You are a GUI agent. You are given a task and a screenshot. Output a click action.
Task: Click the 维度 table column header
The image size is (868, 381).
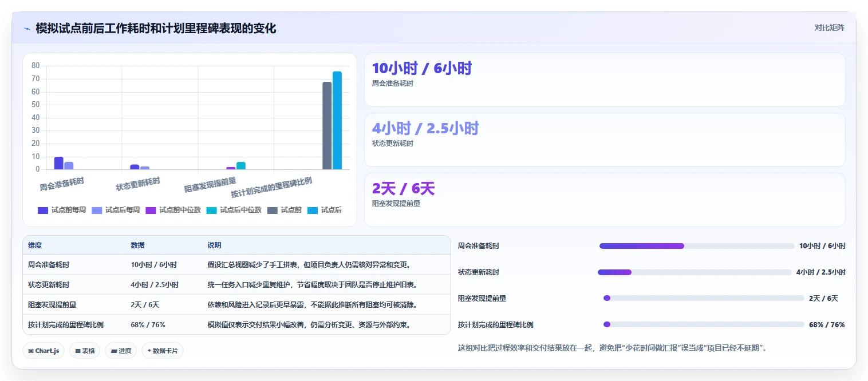pos(35,245)
